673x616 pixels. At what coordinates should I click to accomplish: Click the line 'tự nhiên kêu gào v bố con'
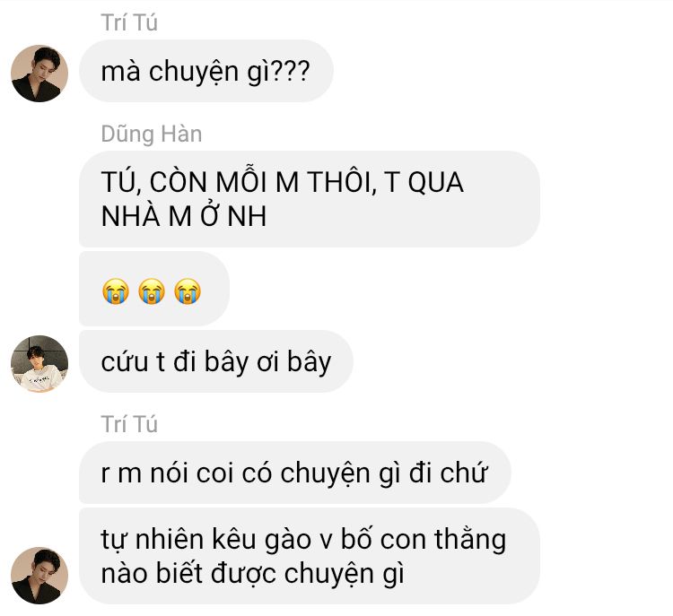point(304,539)
